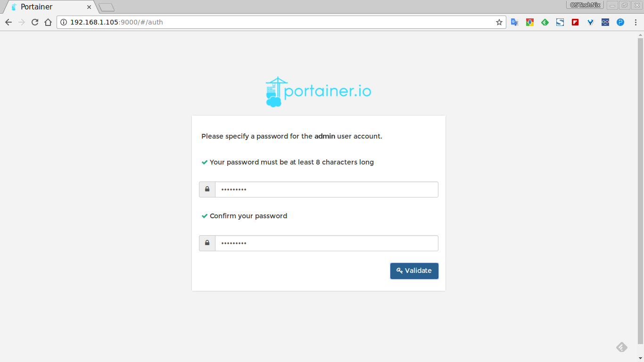This screenshot has width=644, height=362.
Task: Click the portainer.io logo
Action: pyautogui.click(x=319, y=92)
